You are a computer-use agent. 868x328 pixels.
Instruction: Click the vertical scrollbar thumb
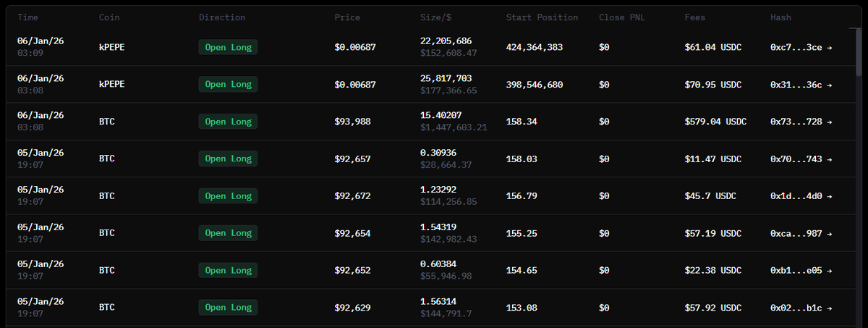[x=859, y=52]
